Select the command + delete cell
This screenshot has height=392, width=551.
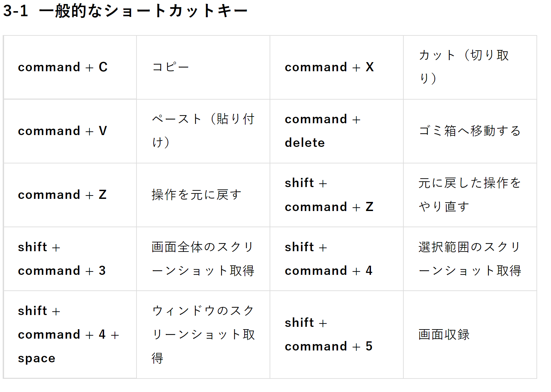[336, 131]
